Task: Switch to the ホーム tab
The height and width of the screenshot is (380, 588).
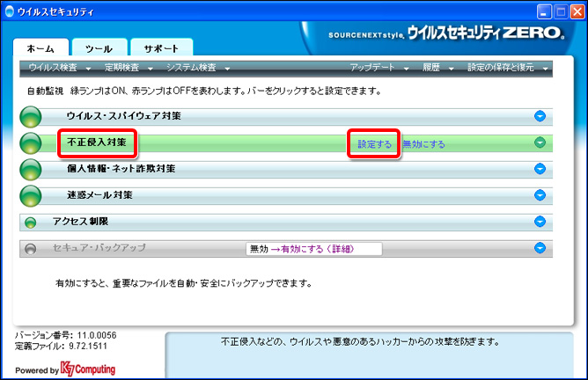Action: [40, 48]
